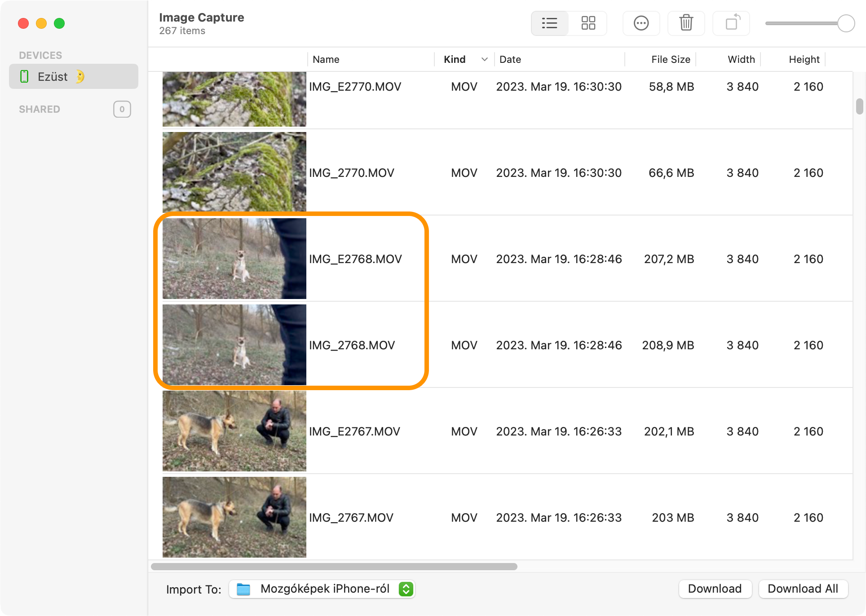Click the Download button
The width and height of the screenshot is (866, 616).
[x=715, y=589]
